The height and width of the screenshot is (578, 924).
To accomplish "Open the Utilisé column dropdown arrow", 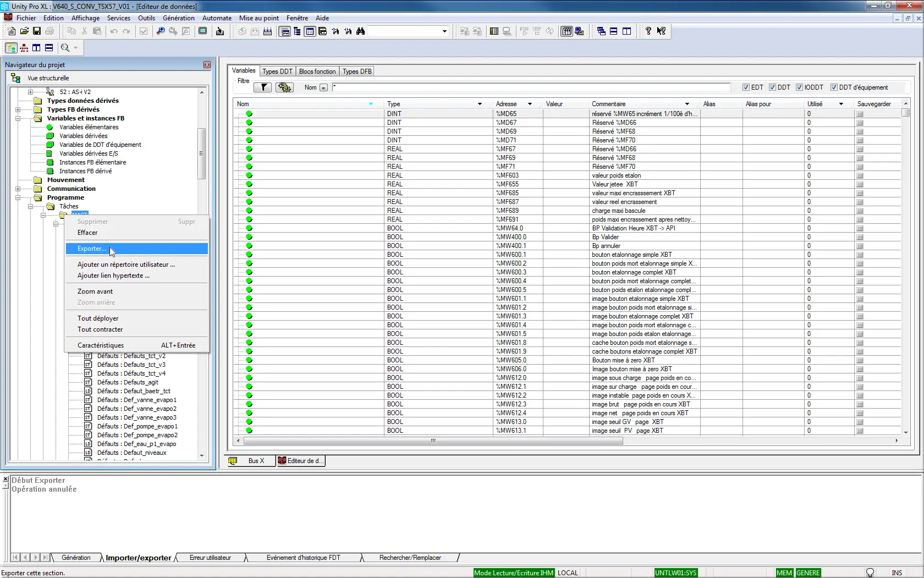I will pyautogui.click(x=841, y=104).
